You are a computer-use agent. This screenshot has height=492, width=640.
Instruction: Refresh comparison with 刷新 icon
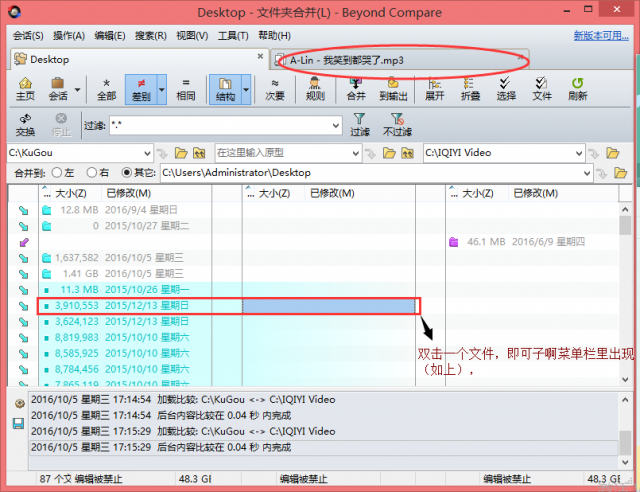tap(578, 89)
